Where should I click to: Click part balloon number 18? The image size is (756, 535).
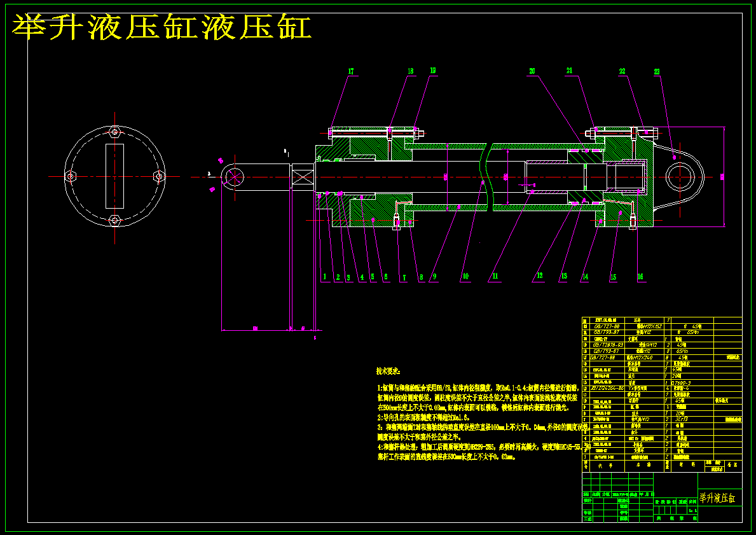point(410,71)
